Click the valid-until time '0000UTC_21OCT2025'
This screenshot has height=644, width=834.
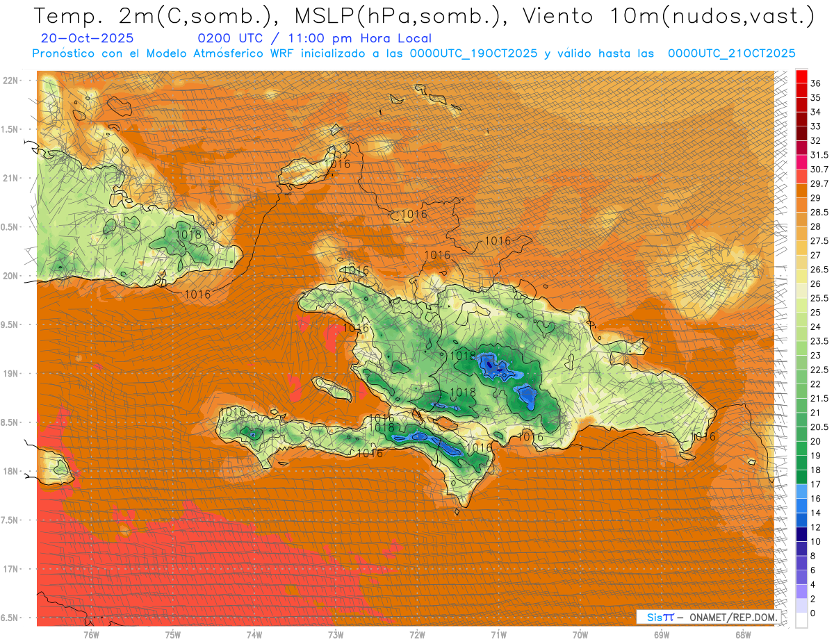732,53
